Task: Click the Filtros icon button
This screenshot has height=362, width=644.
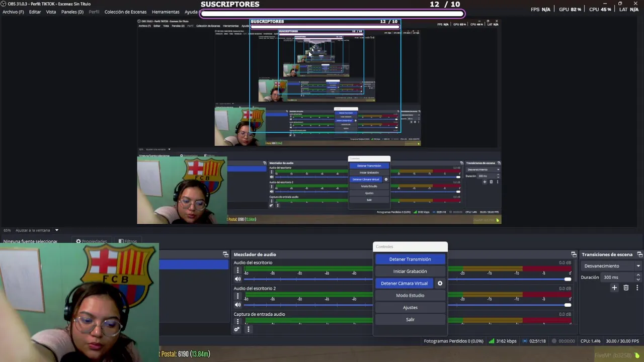Action: 128,241
